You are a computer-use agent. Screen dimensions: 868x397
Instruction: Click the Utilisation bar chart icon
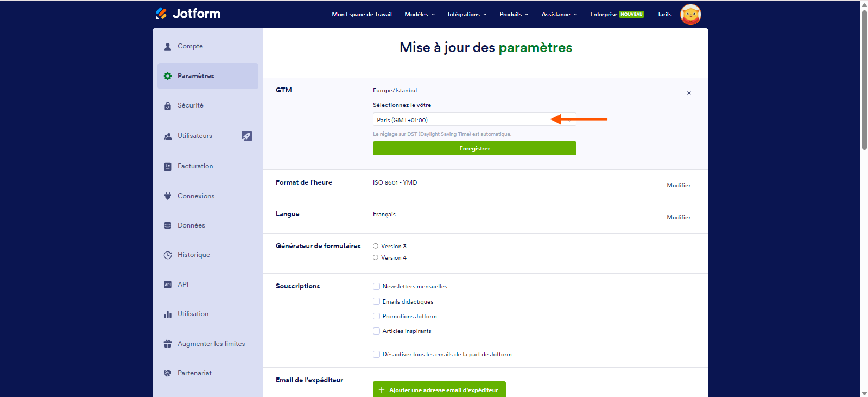pos(168,314)
